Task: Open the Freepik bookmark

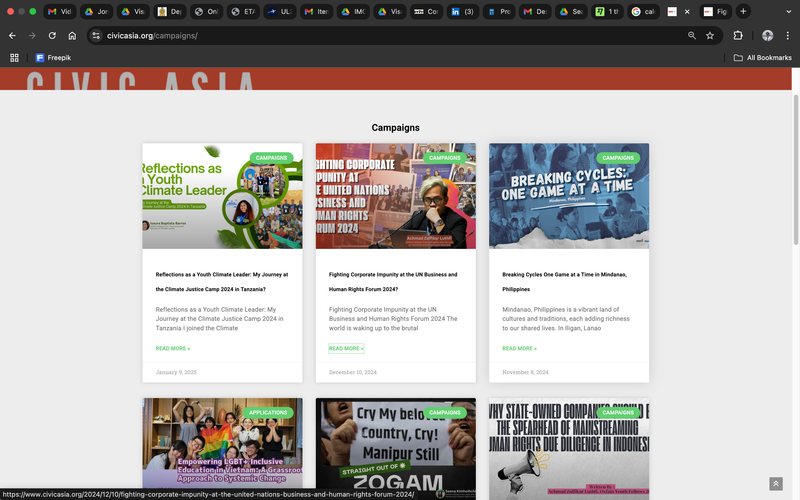Action: click(53, 58)
